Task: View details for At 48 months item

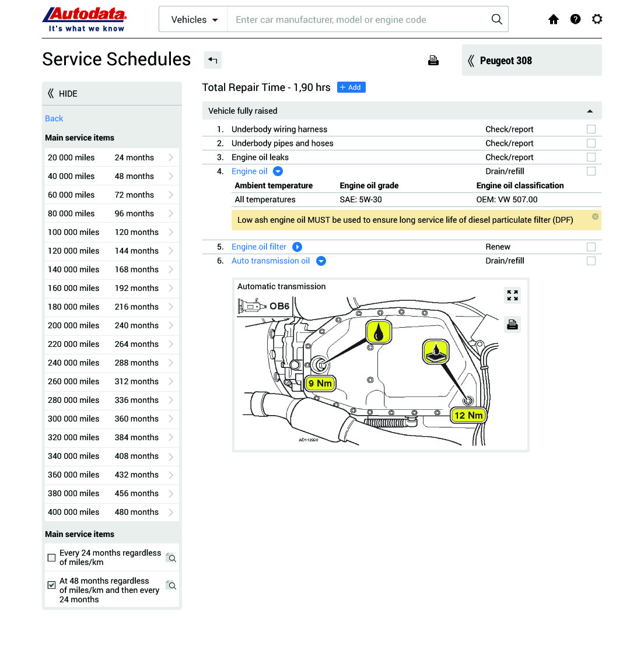Action: (x=171, y=585)
